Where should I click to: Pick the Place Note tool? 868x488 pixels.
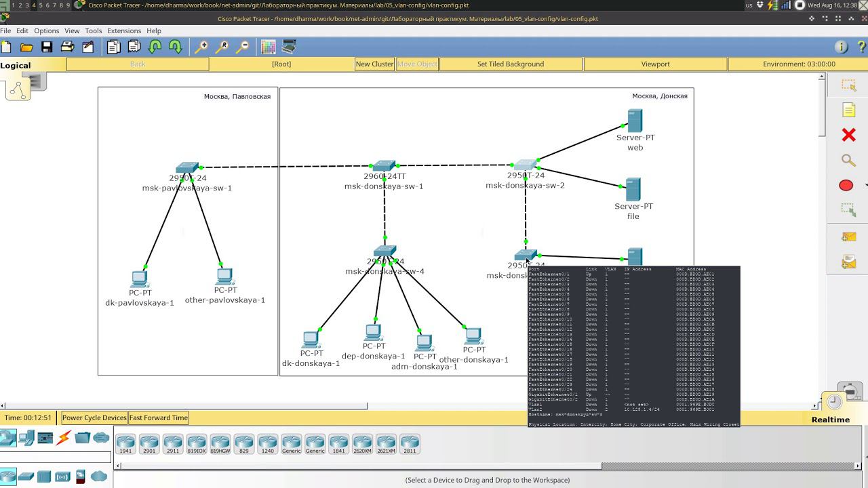coord(848,110)
